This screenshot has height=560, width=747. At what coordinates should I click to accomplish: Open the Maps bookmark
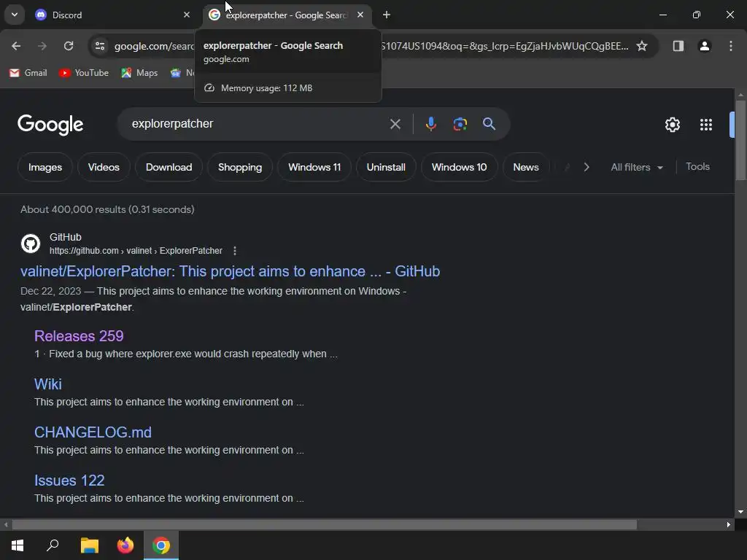coord(139,73)
